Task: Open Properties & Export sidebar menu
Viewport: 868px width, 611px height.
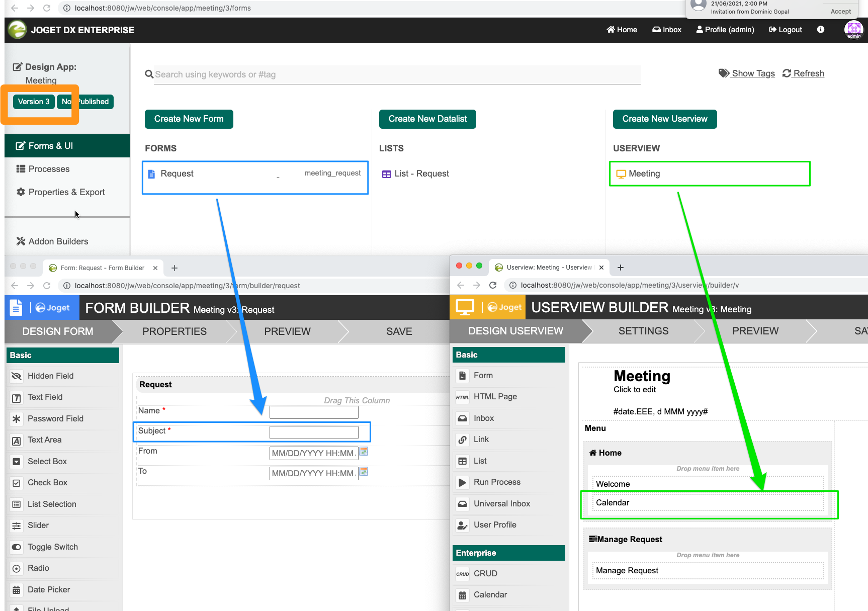Action: [x=66, y=192]
